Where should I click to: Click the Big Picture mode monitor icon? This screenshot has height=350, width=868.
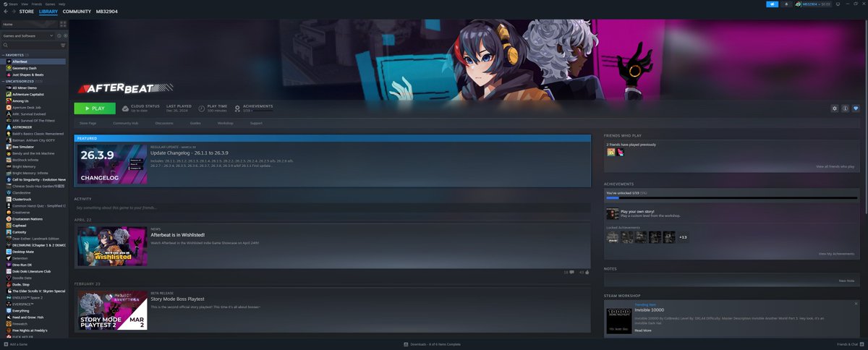839,4
